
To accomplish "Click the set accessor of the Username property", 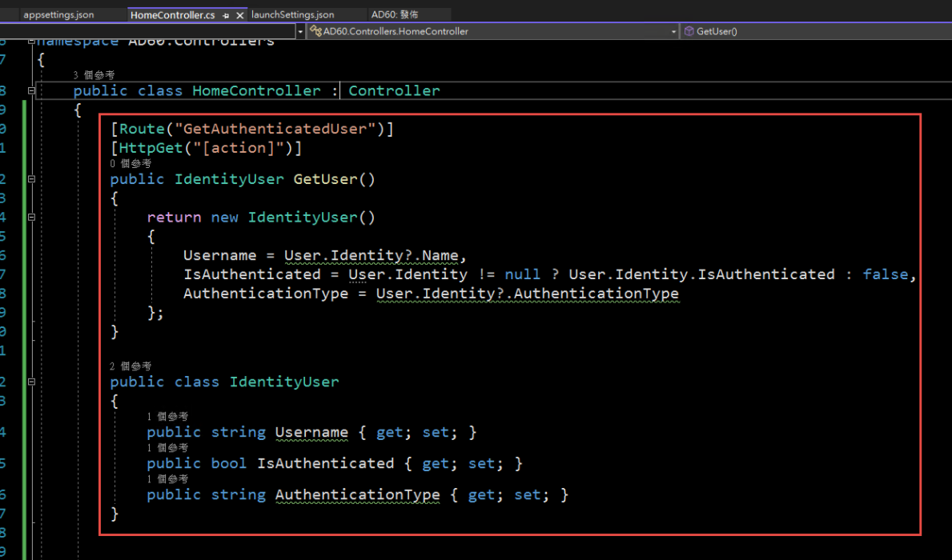I will [436, 433].
